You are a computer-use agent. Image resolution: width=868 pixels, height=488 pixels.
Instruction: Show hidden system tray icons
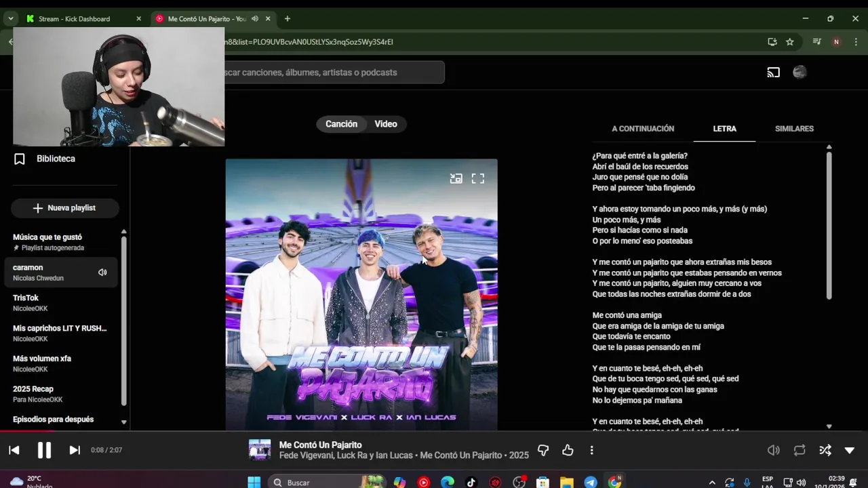click(x=711, y=483)
